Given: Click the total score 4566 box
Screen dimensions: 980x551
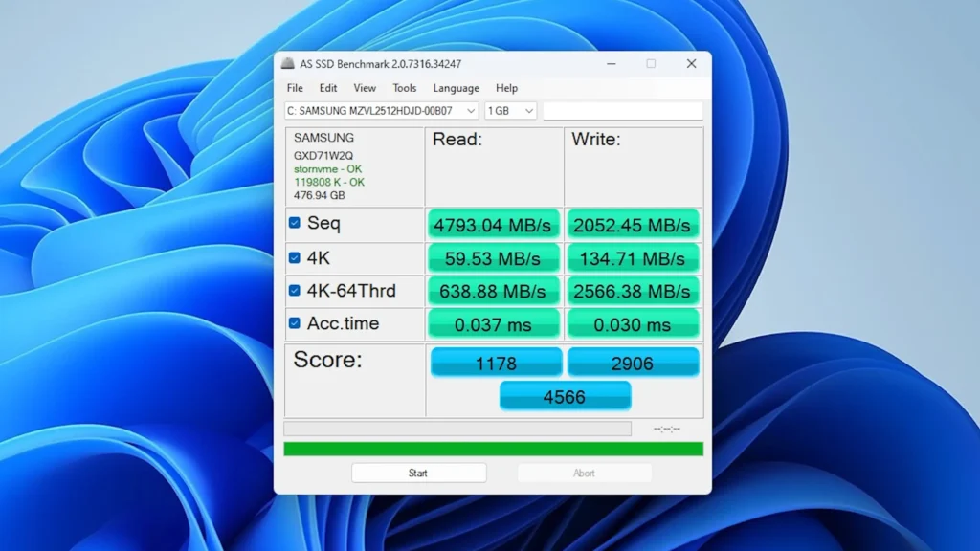Looking at the screenshot, I should [565, 396].
